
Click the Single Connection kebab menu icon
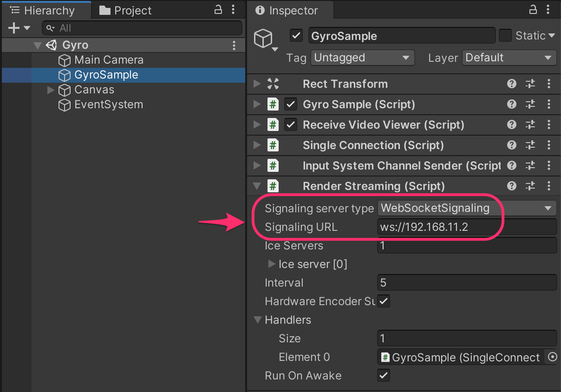click(548, 145)
